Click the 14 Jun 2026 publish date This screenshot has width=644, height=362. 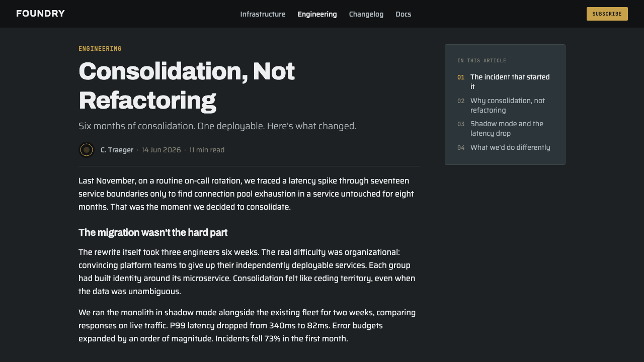161,150
